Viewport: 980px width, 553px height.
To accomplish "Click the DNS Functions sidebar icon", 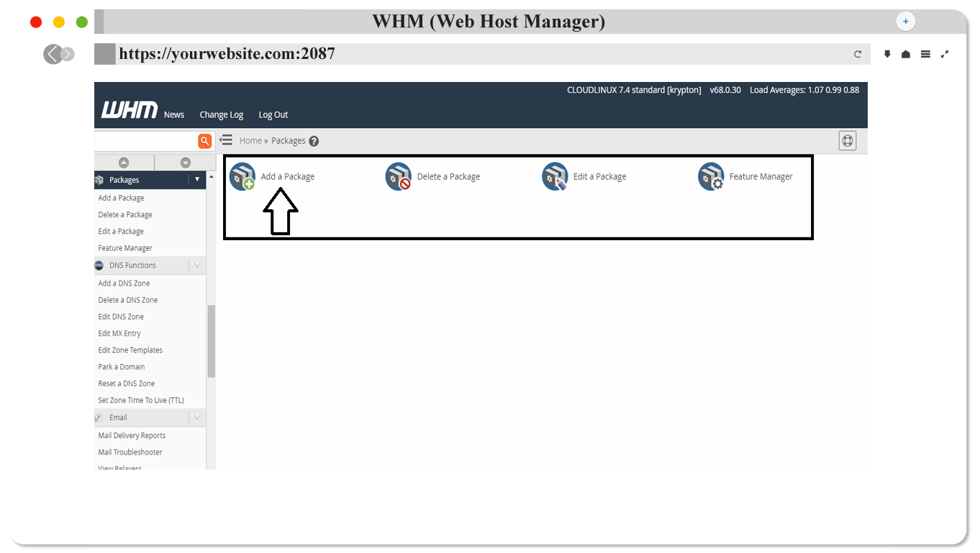I will click(x=99, y=265).
